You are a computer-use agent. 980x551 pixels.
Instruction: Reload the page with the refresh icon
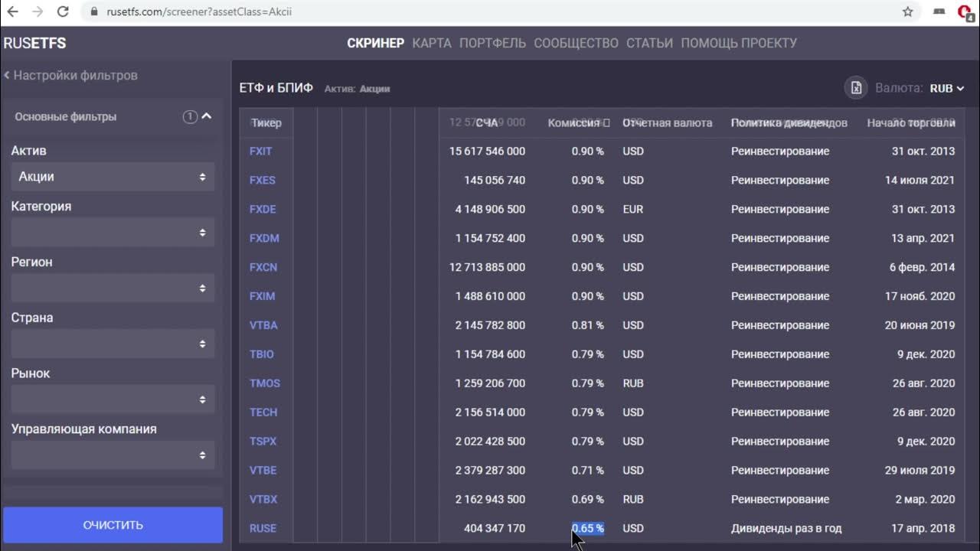pyautogui.click(x=63, y=11)
